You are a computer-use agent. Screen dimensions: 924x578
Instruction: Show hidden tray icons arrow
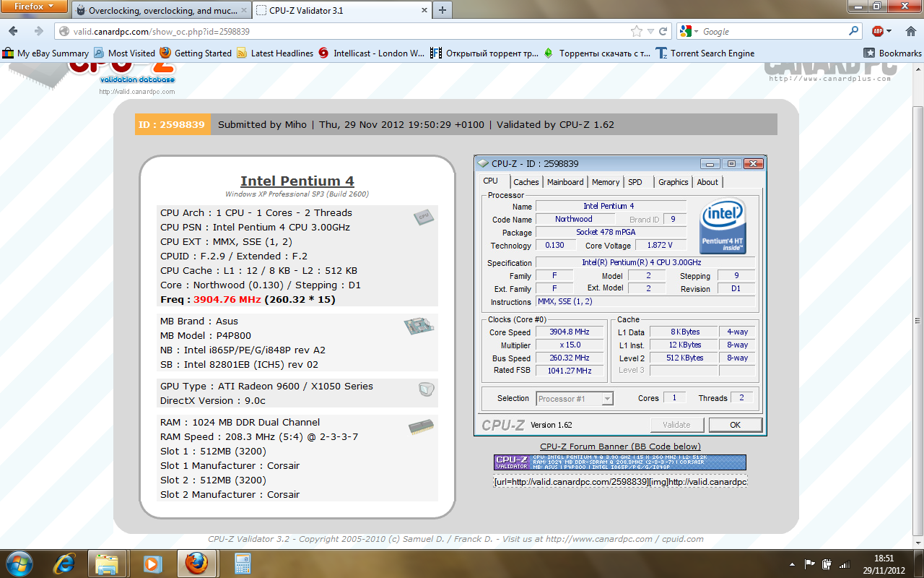tap(793, 564)
